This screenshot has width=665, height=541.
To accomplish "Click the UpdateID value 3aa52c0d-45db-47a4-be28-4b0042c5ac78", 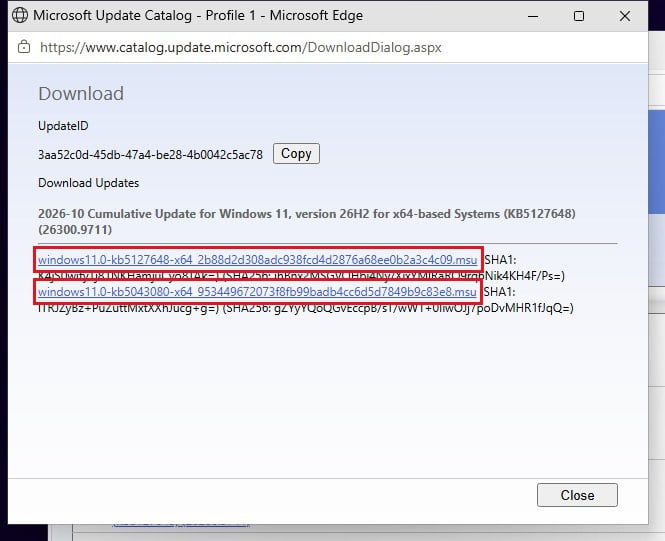I will [150, 155].
